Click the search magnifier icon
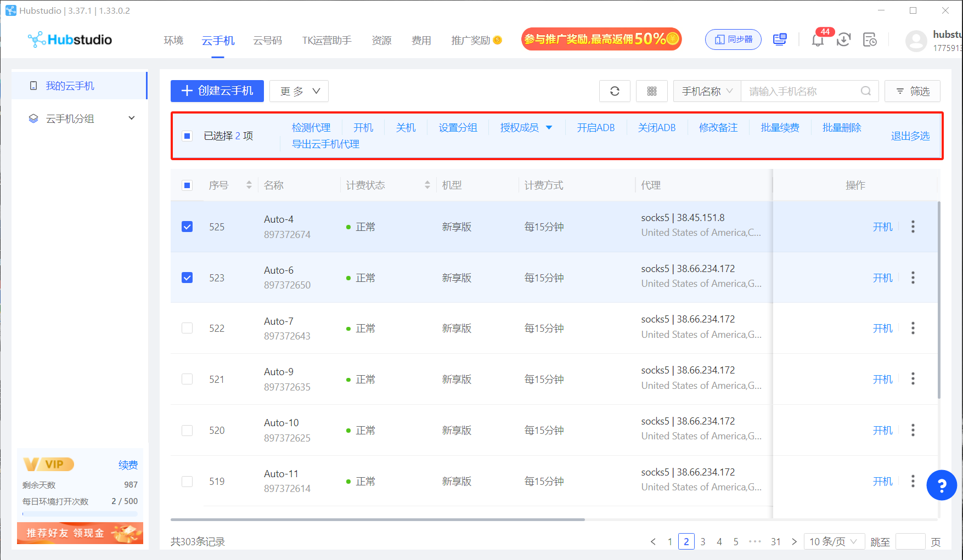This screenshot has height=560, width=963. 866,91
